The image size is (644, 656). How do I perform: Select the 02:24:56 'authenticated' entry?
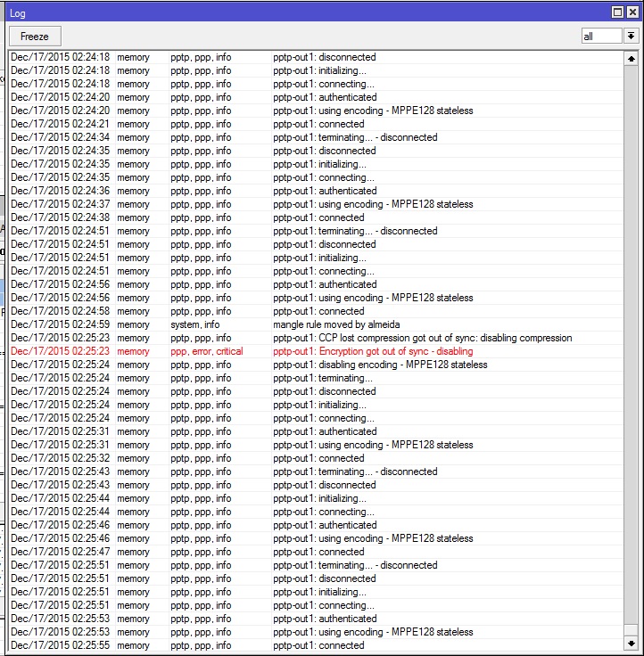pyautogui.click(x=316, y=284)
